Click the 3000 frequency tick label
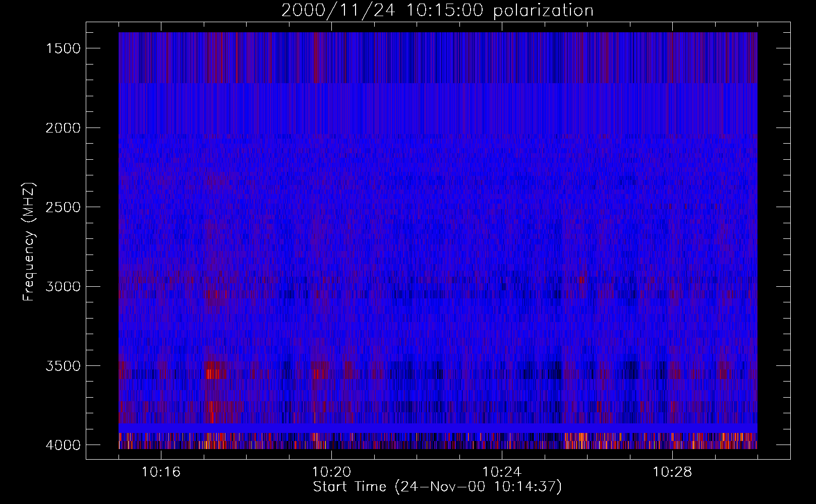 tap(63, 287)
